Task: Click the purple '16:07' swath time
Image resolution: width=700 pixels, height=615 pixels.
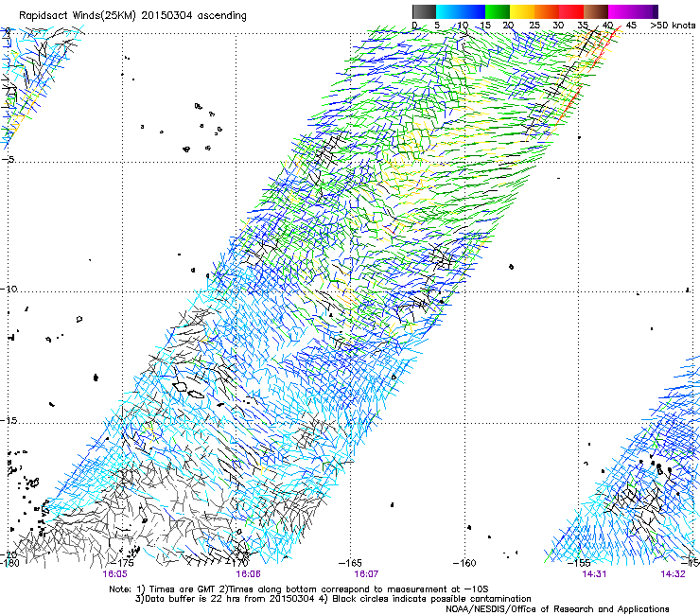Action: tap(366, 574)
